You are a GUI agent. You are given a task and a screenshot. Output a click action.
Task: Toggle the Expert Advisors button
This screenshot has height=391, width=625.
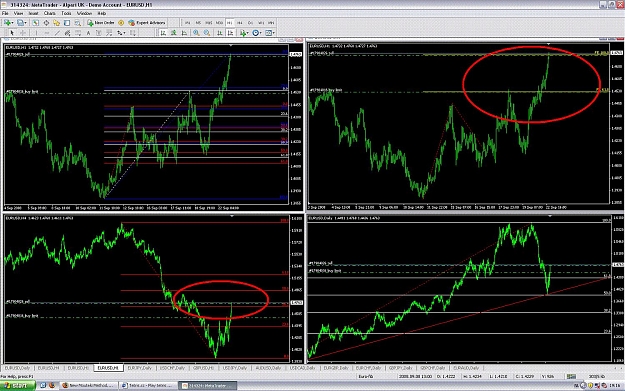pyautogui.click(x=147, y=23)
